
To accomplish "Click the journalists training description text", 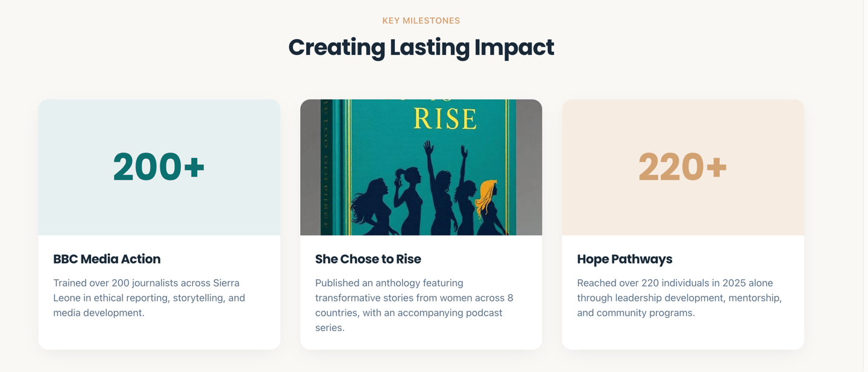I will [x=149, y=297].
